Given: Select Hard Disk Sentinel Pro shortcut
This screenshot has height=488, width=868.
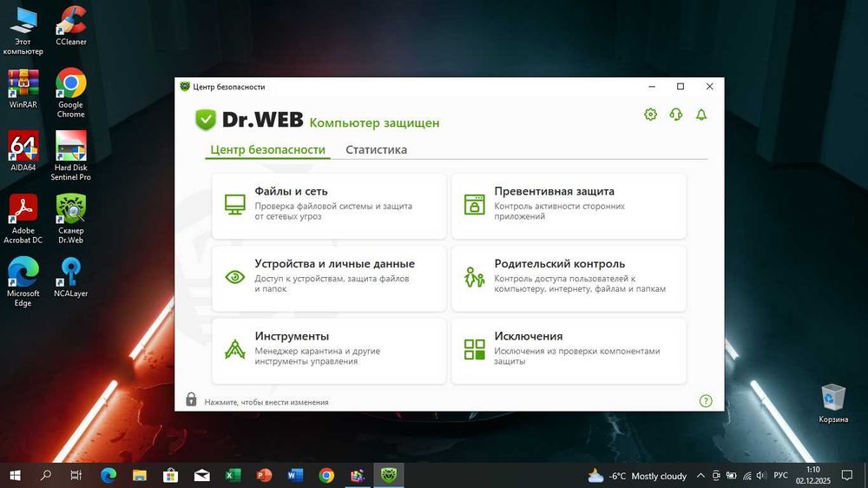Looking at the screenshot, I should pos(71,156).
